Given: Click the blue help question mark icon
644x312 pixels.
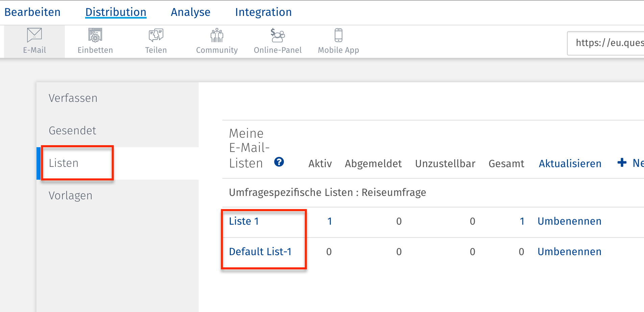Looking at the screenshot, I should (x=279, y=162).
